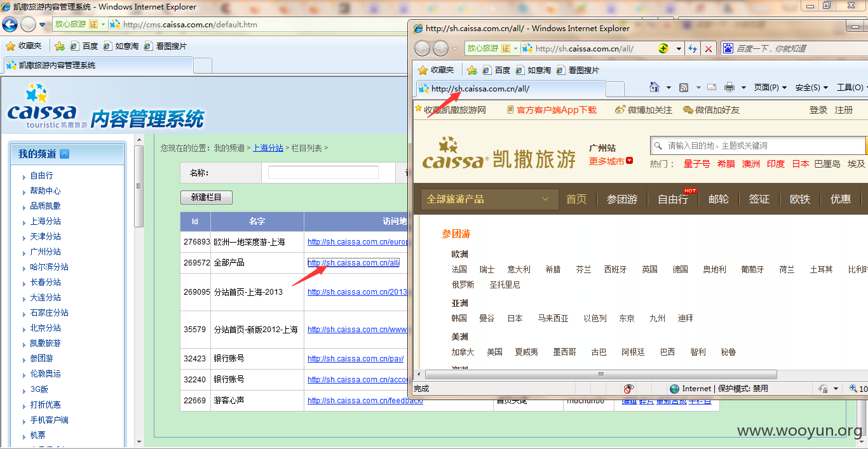Click the destination search input field
Image resolution: width=868 pixels, height=449 pixels.
tap(758, 145)
